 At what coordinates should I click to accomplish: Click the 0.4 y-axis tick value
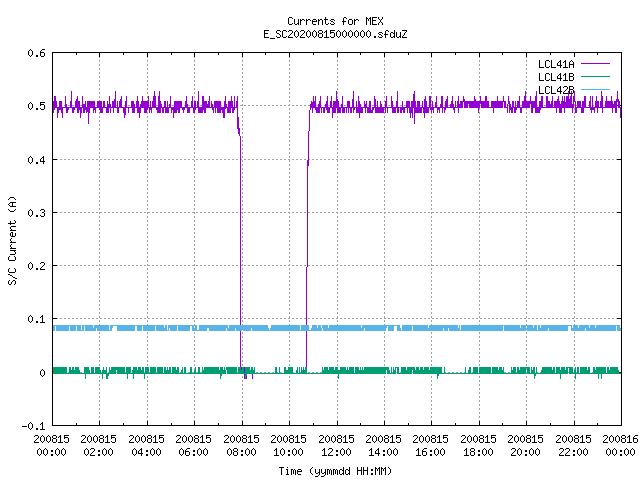click(36, 160)
